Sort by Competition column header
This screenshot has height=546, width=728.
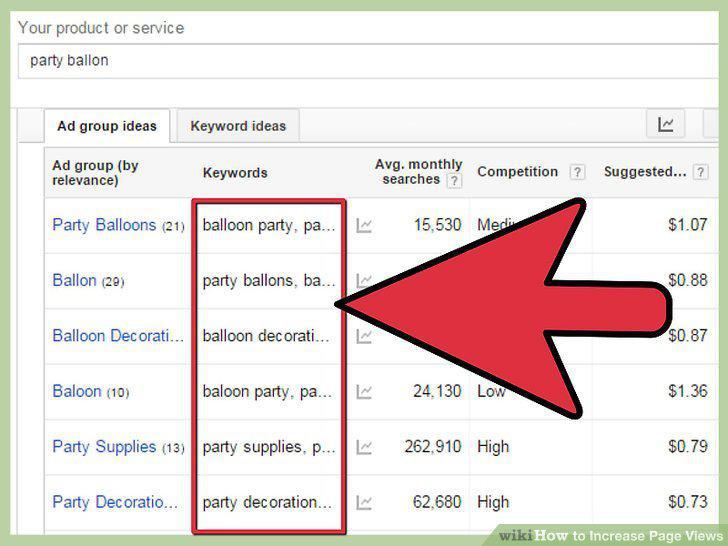517,172
